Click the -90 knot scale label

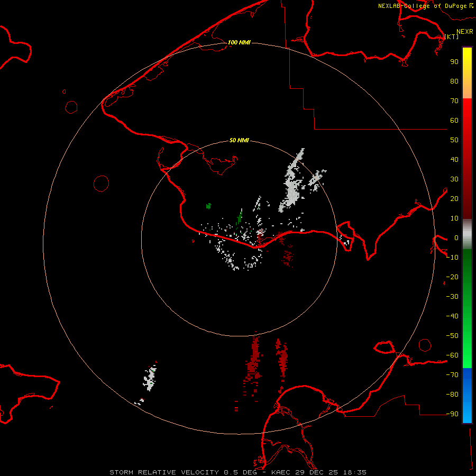[452, 414]
